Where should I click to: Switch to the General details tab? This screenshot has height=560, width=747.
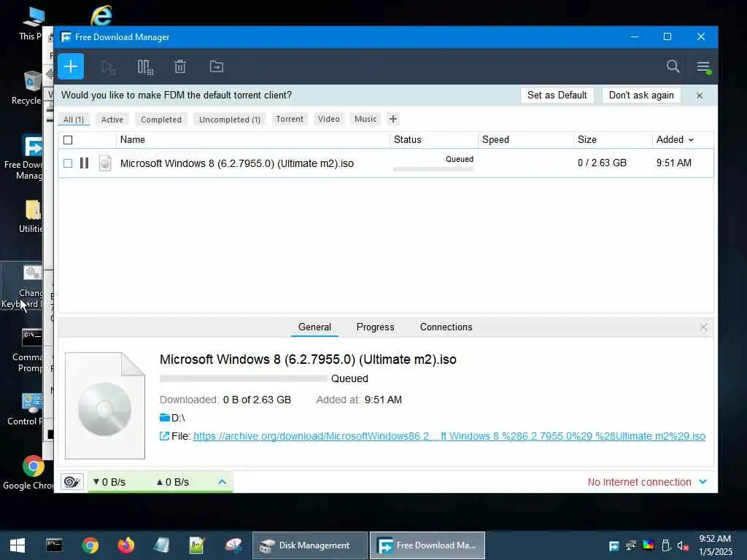click(314, 327)
